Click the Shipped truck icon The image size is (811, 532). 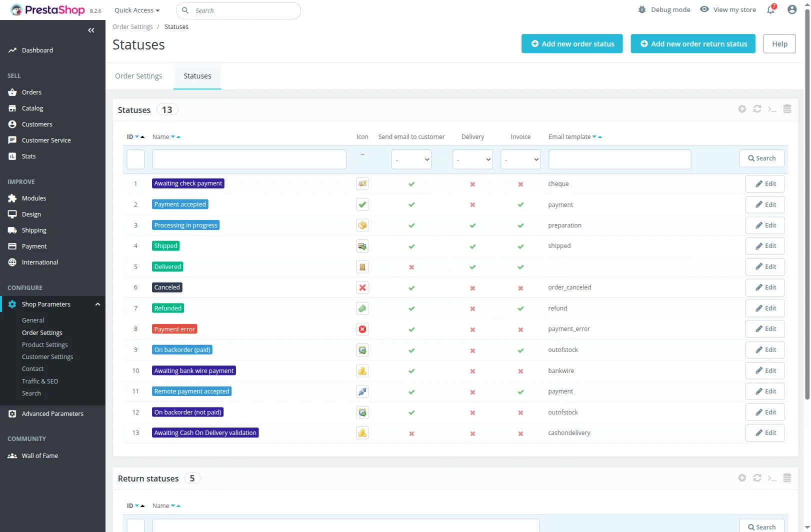362,246
